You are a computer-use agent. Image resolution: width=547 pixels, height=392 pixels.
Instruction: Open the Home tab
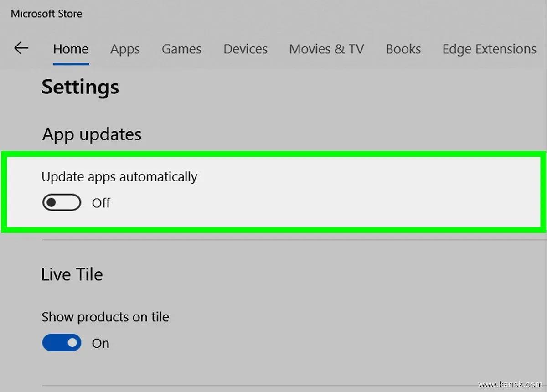click(71, 49)
